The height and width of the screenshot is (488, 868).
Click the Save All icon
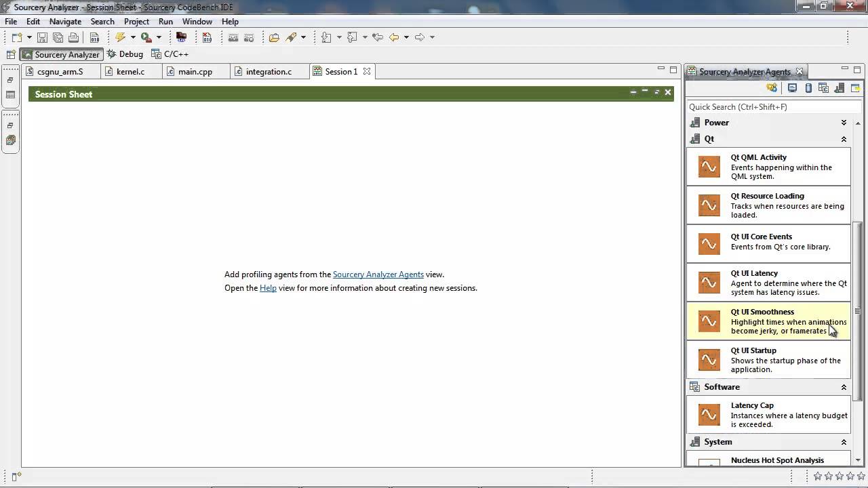(x=58, y=37)
